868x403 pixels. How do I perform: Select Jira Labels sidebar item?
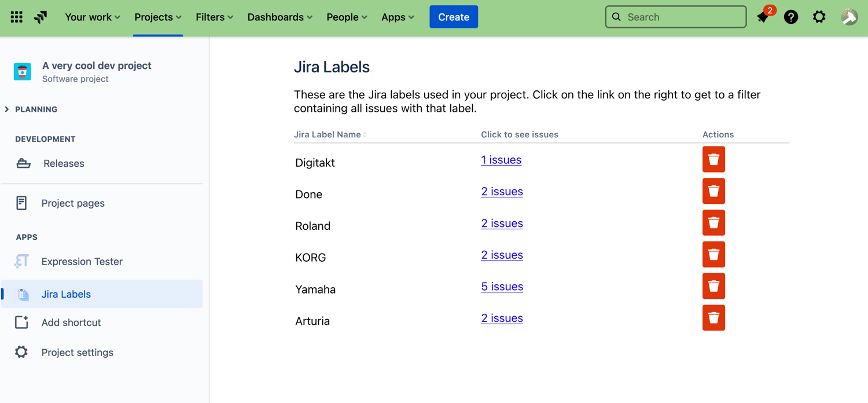(102, 294)
